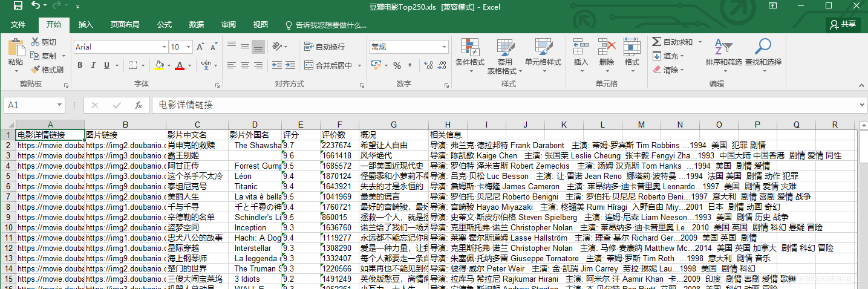Toggle bottom vertical alignment
Image resolution: width=868 pixels, height=289 pixels.
[258, 47]
